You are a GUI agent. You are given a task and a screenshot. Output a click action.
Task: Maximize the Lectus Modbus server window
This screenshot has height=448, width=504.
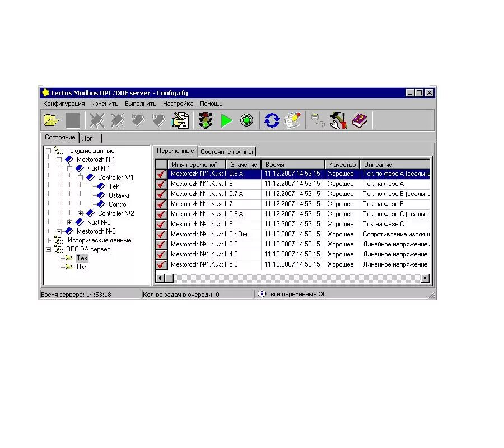point(419,93)
